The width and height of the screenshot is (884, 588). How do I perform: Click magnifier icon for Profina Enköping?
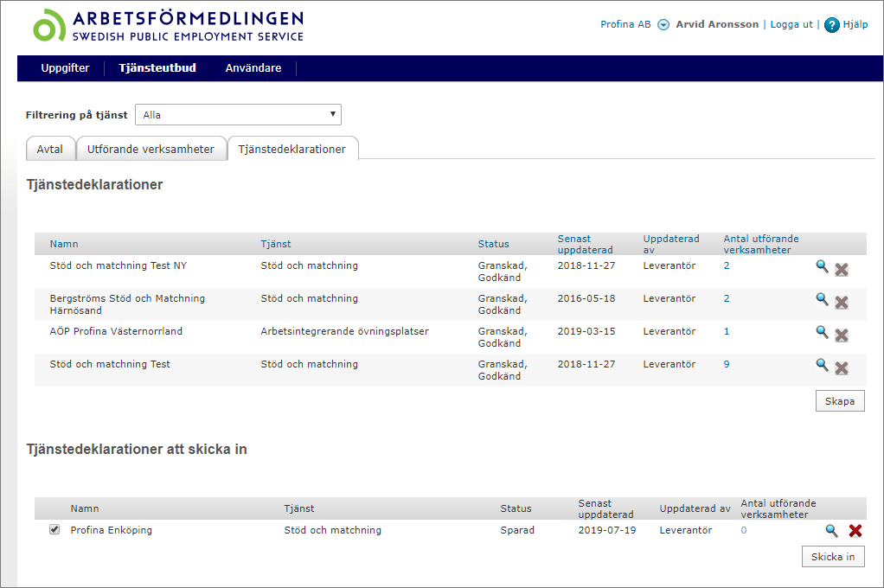(x=831, y=531)
